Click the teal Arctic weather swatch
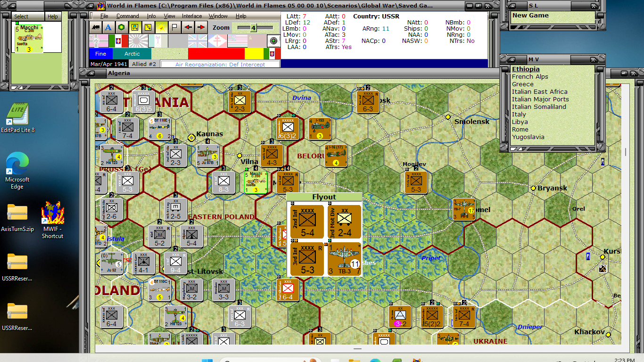This screenshot has width=644, height=362. [x=132, y=54]
